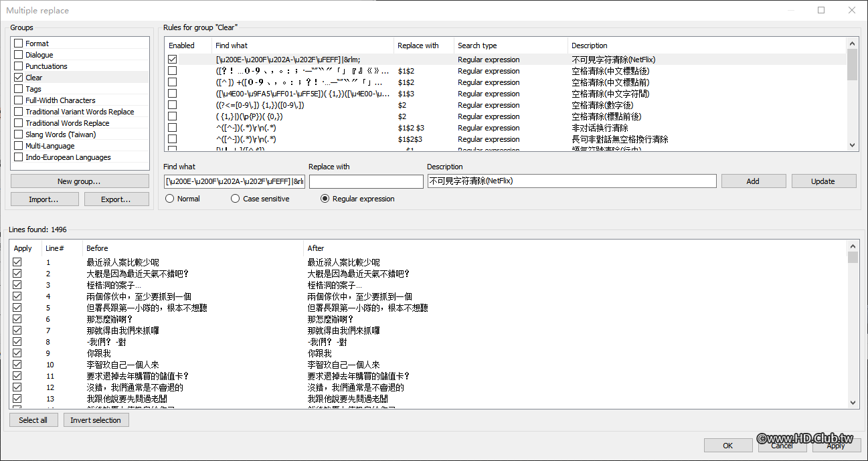Enable Traditional Words Replace group checkbox
Viewport: 868px width, 461px height.
point(19,123)
